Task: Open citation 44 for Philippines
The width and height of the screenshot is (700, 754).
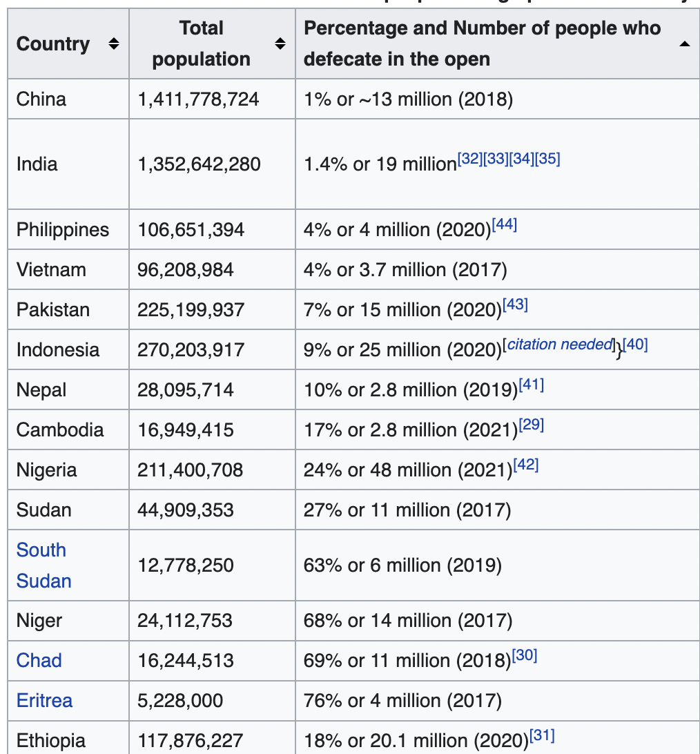Action: [505, 224]
